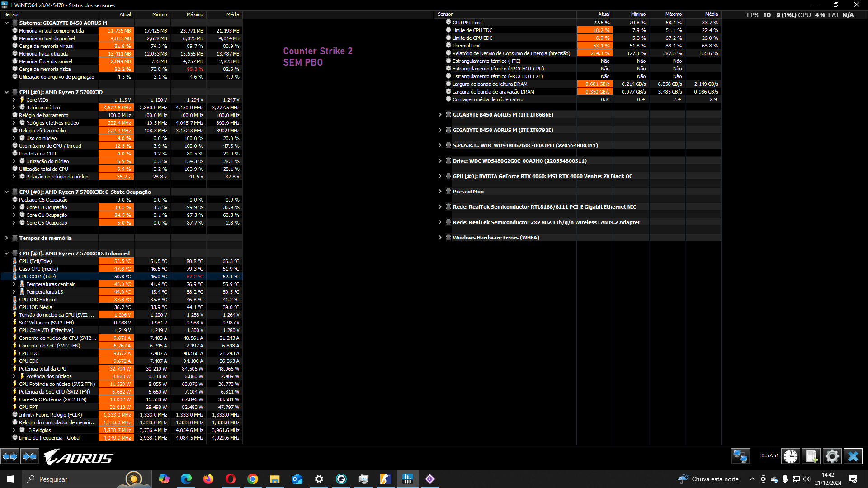Expand the PresentMon group

point(440,192)
